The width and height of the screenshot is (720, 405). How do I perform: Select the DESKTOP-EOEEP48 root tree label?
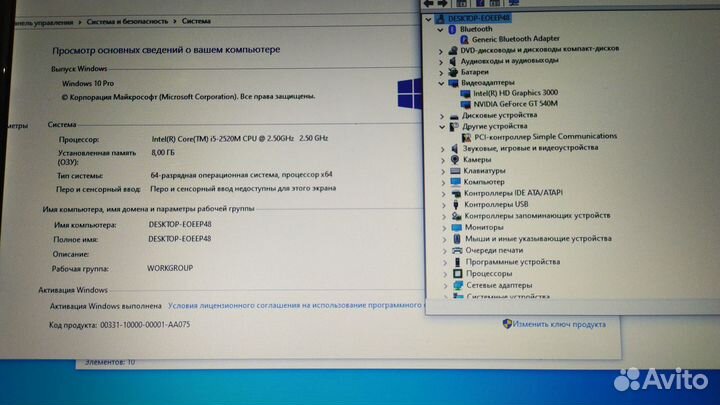pyautogui.click(x=478, y=18)
